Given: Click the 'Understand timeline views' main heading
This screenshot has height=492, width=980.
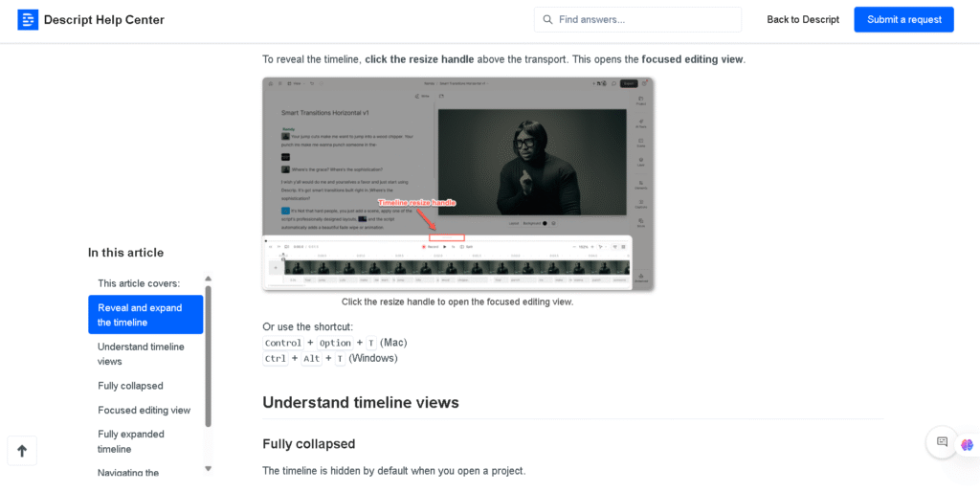Looking at the screenshot, I should 361,402.
